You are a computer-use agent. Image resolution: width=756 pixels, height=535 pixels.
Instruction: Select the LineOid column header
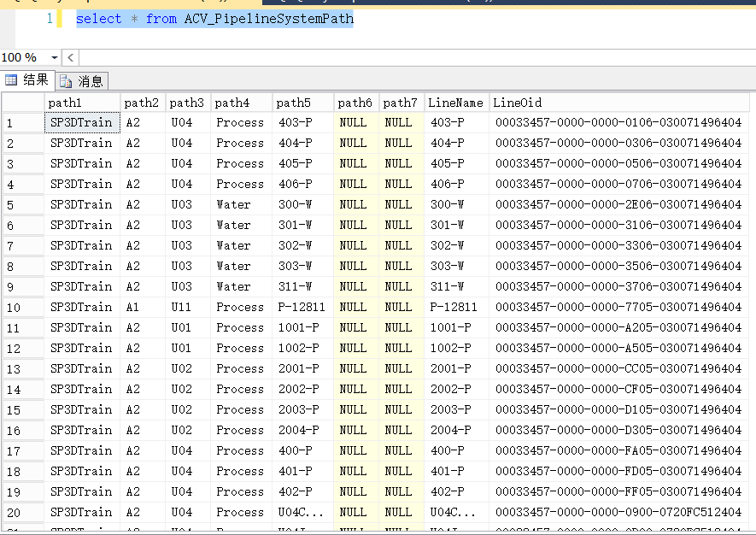pyautogui.click(x=619, y=103)
